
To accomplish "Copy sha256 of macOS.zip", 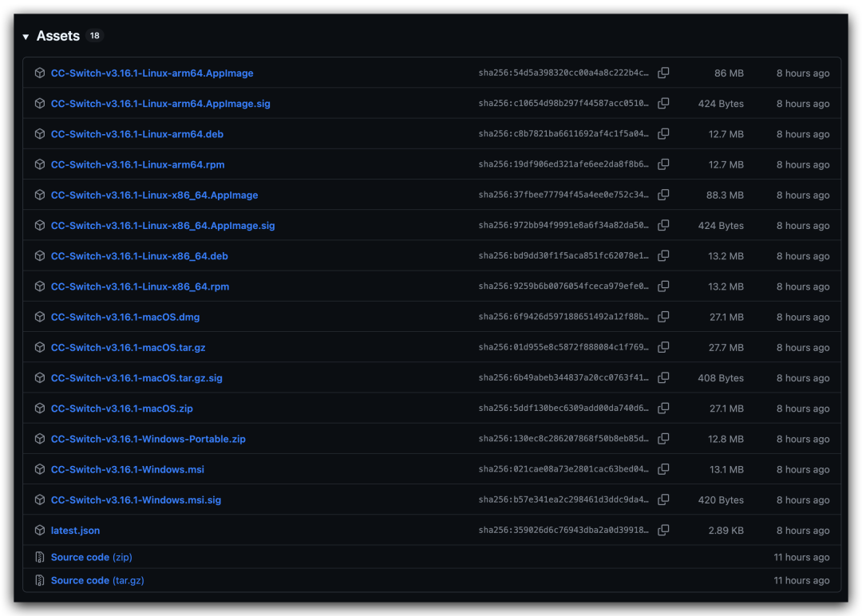I will pyautogui.click(x=663, y=409).
